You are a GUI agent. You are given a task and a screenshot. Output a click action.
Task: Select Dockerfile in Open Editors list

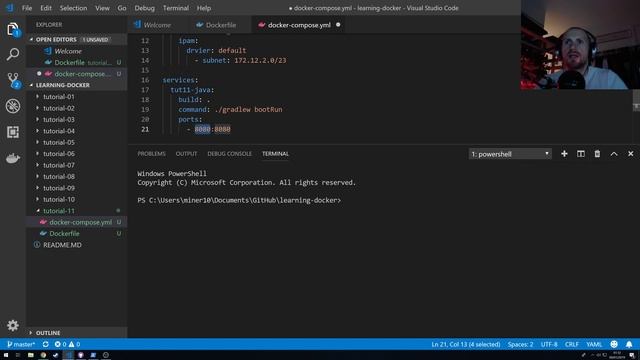(77, 62)
